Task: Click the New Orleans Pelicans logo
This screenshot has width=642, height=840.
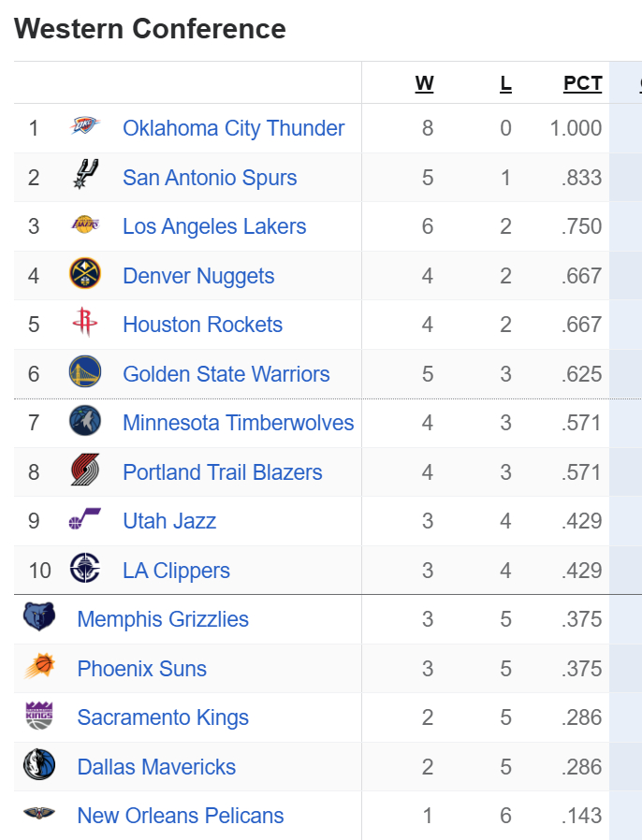Action: (x=39, y=815)
